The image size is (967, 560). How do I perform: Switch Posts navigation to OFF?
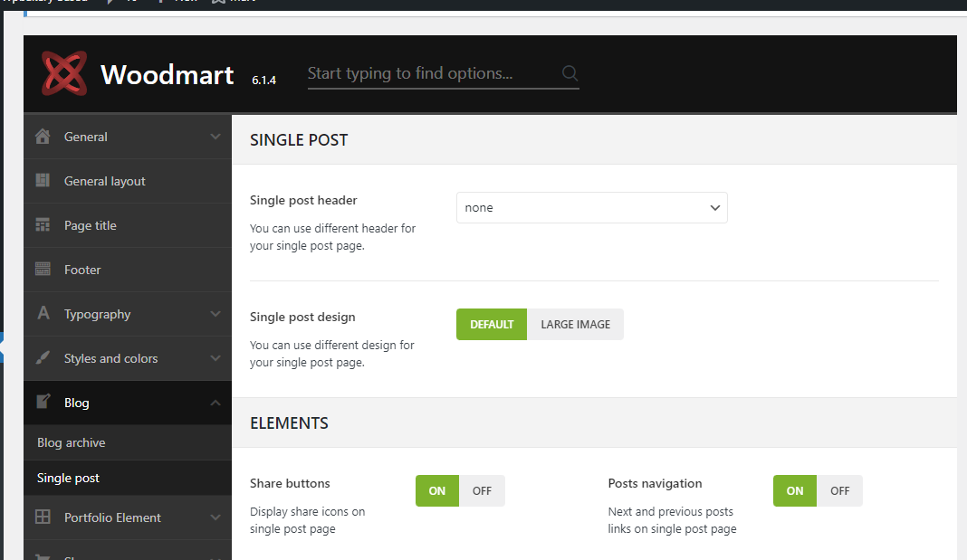tap(839, 491)
